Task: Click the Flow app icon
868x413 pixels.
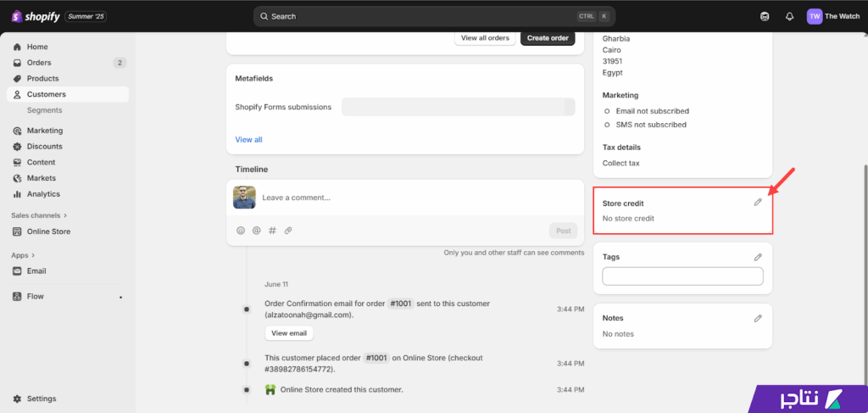Action: pos(17,296)
